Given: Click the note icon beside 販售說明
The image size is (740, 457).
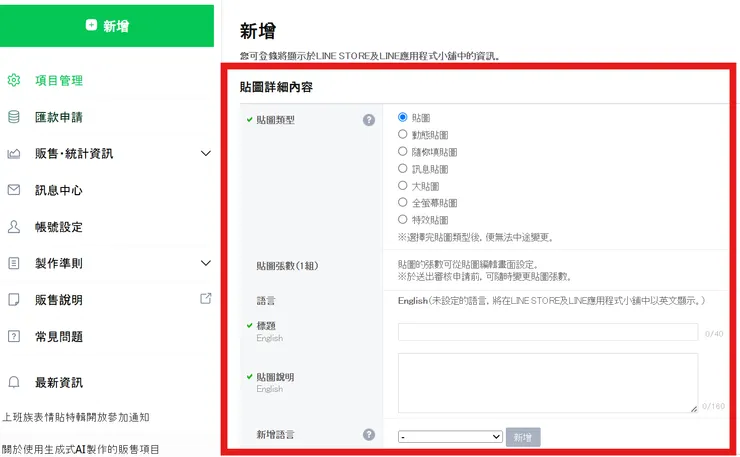Looking at the screenshot, I should pos(14,300).
